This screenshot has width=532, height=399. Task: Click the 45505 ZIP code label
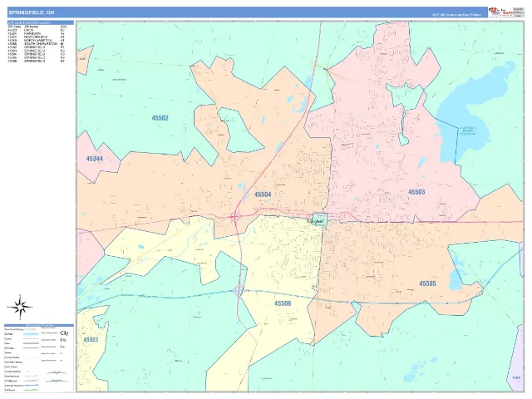tap(427, 283)
